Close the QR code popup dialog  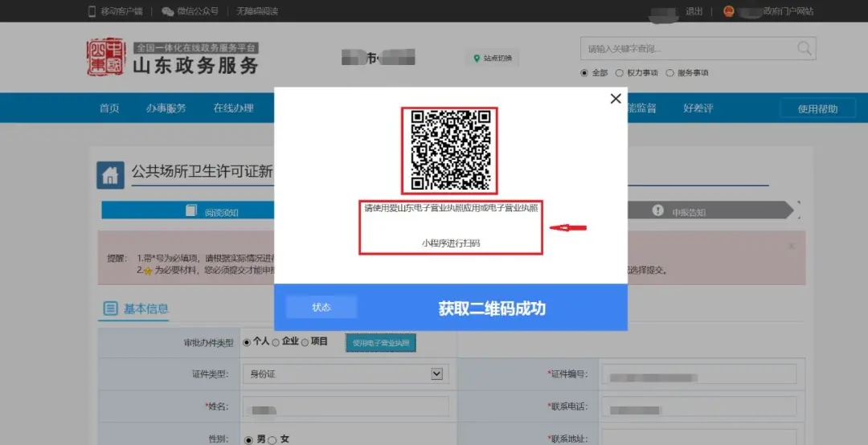[616, 99]
